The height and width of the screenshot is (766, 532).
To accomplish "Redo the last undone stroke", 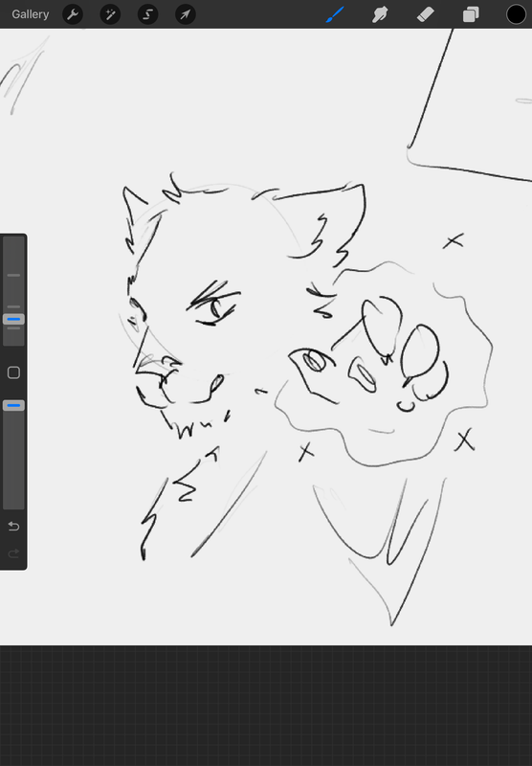I will [x=13, y=553].
